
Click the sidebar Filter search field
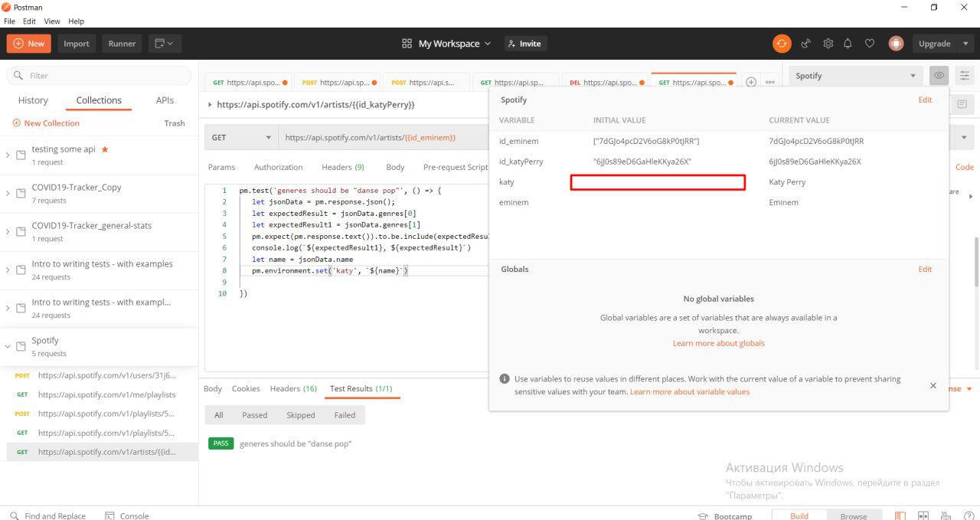tap(100, 76)
